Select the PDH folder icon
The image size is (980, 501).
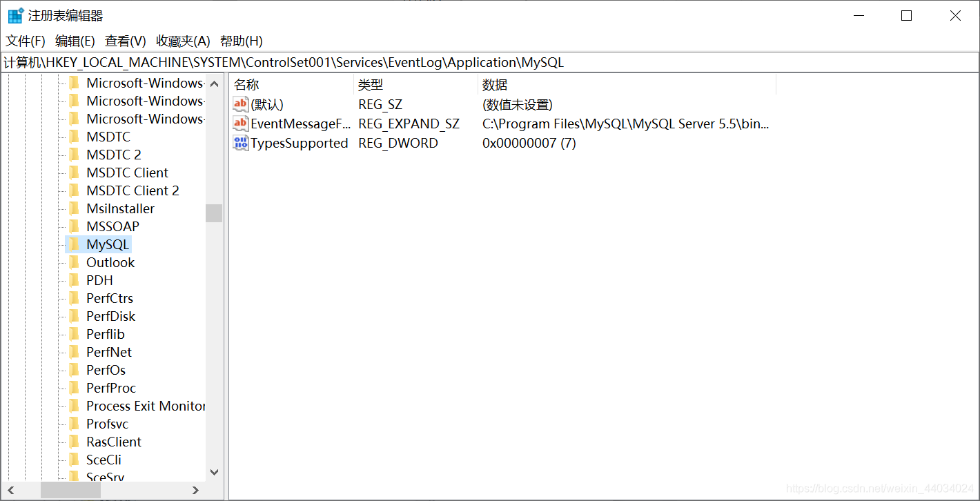pos(74,280)
